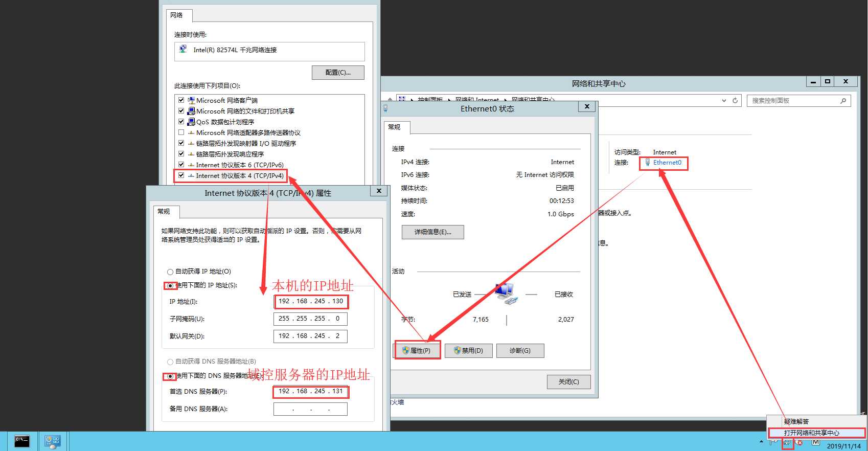This screenshot has width=868, height=451.
Task: Click the Ethernet0 connection plug icon
Action: 647,163
